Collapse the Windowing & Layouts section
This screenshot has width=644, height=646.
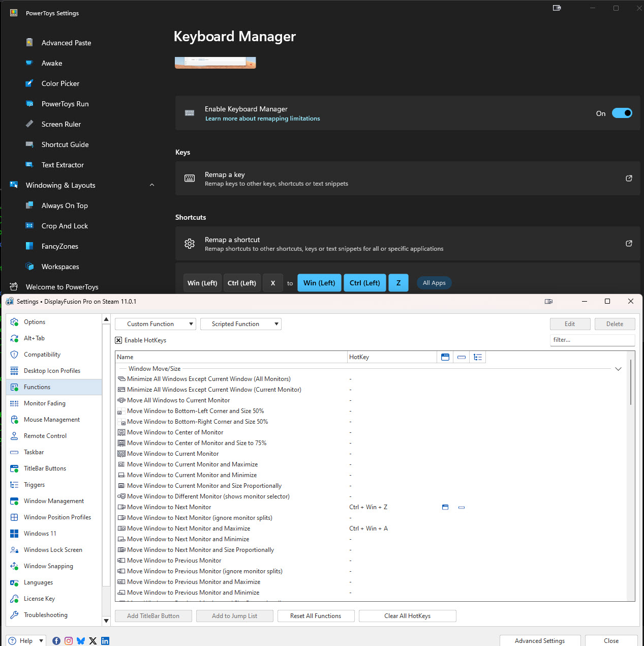151,185
